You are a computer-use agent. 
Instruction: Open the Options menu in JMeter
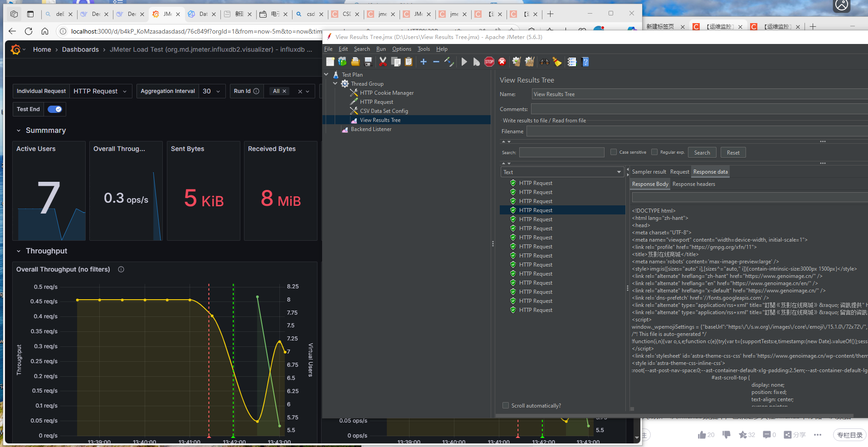pos(402,49)
